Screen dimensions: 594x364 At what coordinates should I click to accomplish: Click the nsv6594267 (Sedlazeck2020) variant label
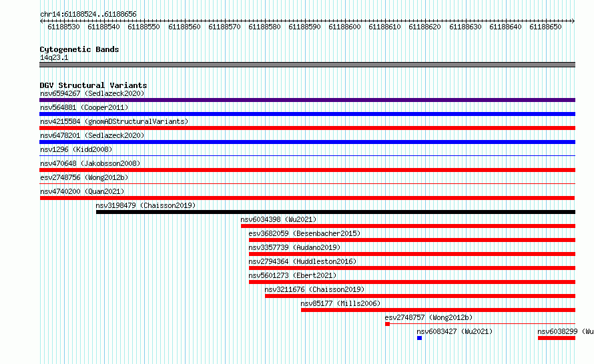click(92, 93)
